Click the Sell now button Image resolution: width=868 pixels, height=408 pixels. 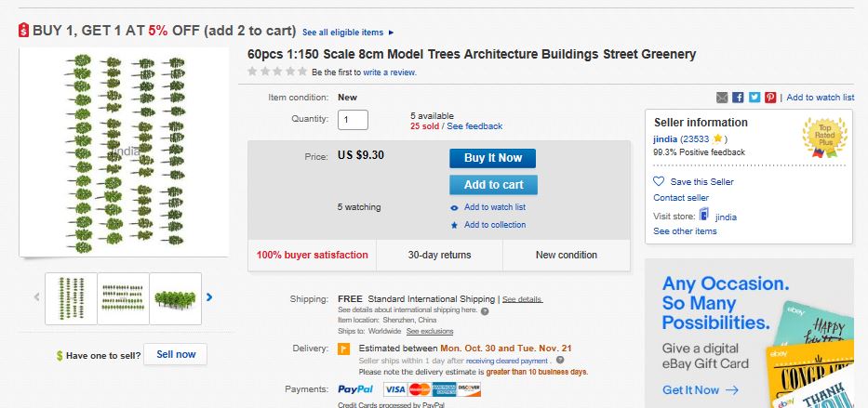176,354
